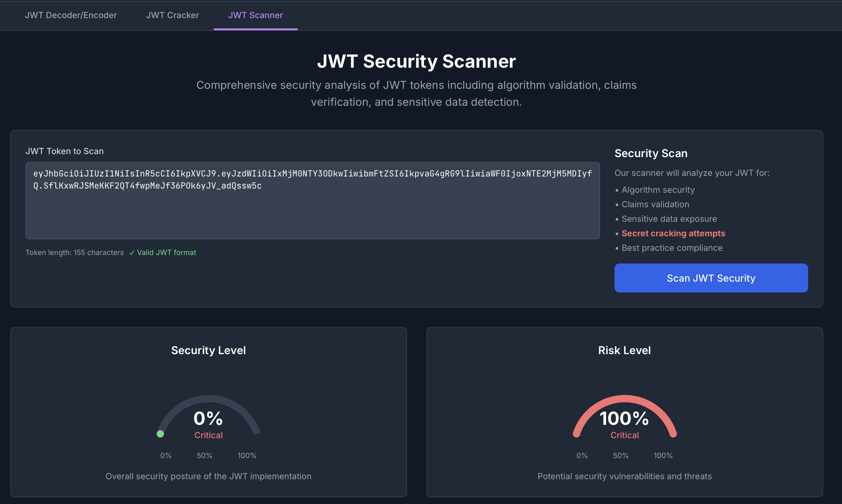Toggle the Secret cracking attempts scan option

coord(673,233)
